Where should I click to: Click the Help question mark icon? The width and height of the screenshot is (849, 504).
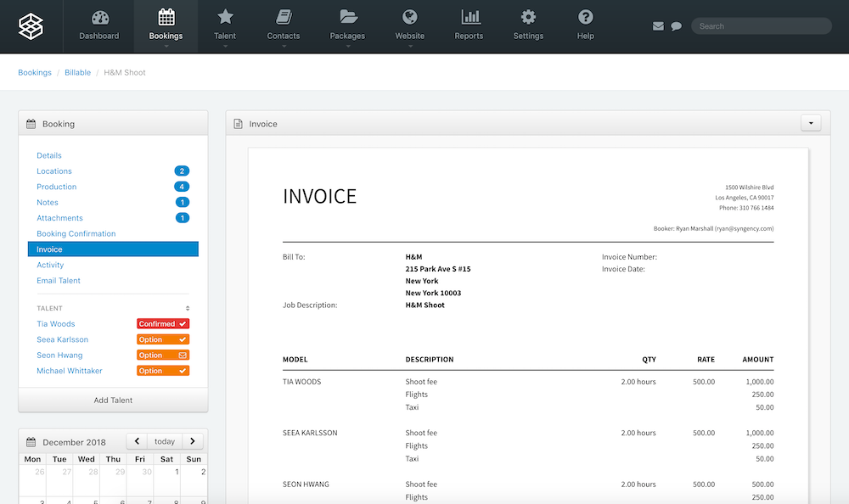coord(585,17)
